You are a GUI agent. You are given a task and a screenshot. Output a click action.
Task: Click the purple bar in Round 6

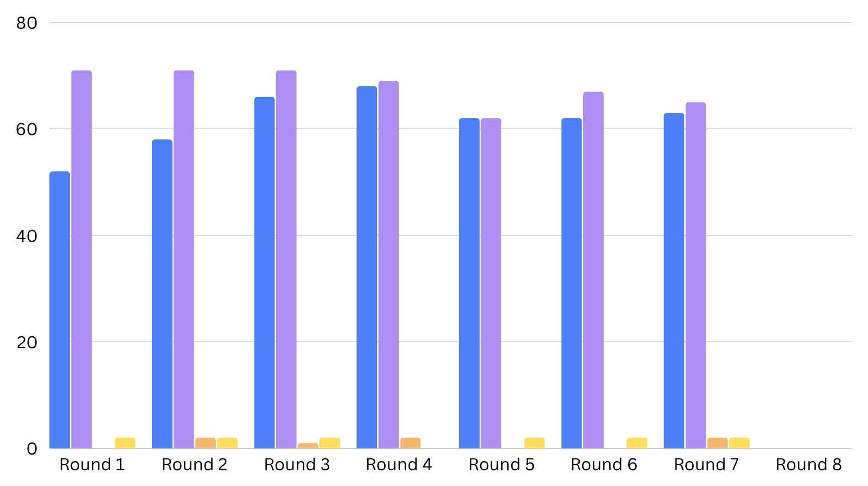[x=593, y=270]
